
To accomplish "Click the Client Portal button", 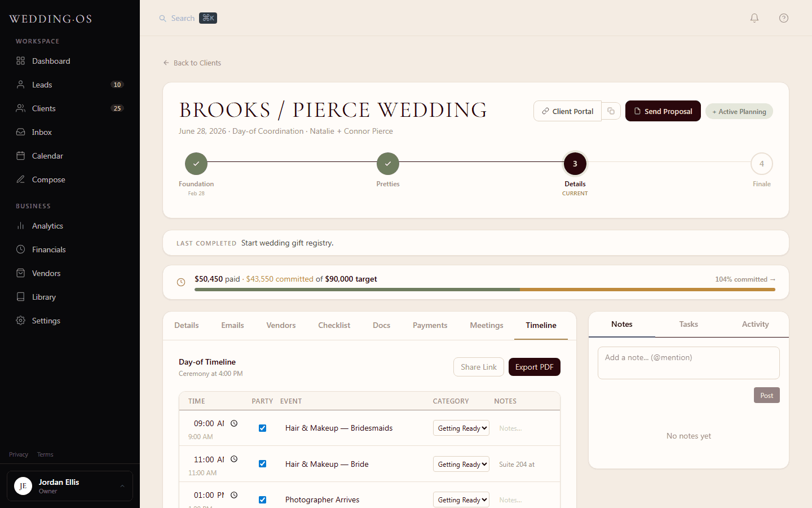I will [567, 111].
